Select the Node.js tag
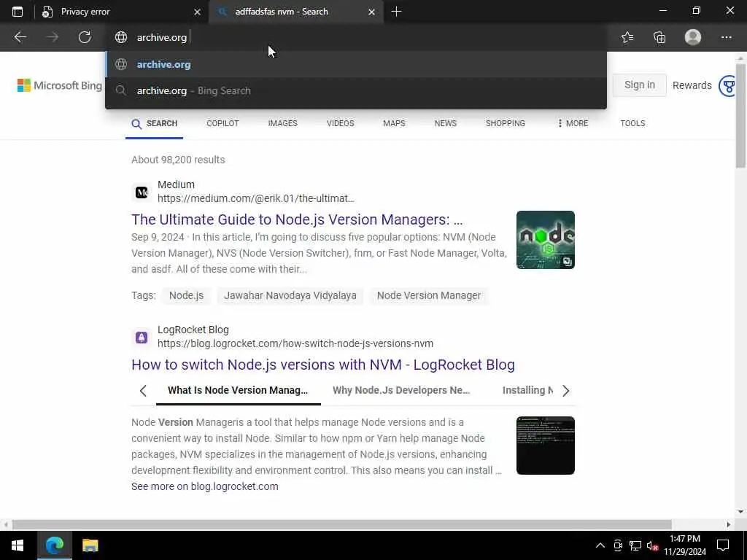This screenshot has width=747, height=560. tap(186, 295)
